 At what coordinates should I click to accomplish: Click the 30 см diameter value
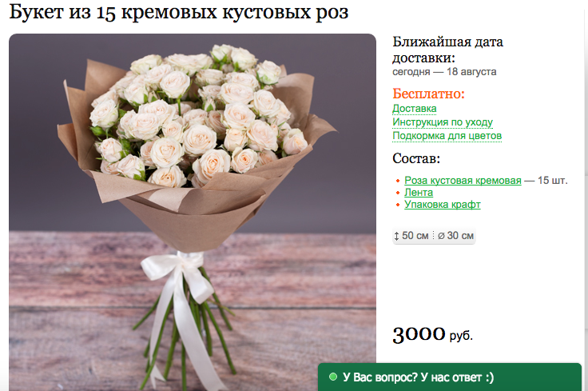[460, 236]
